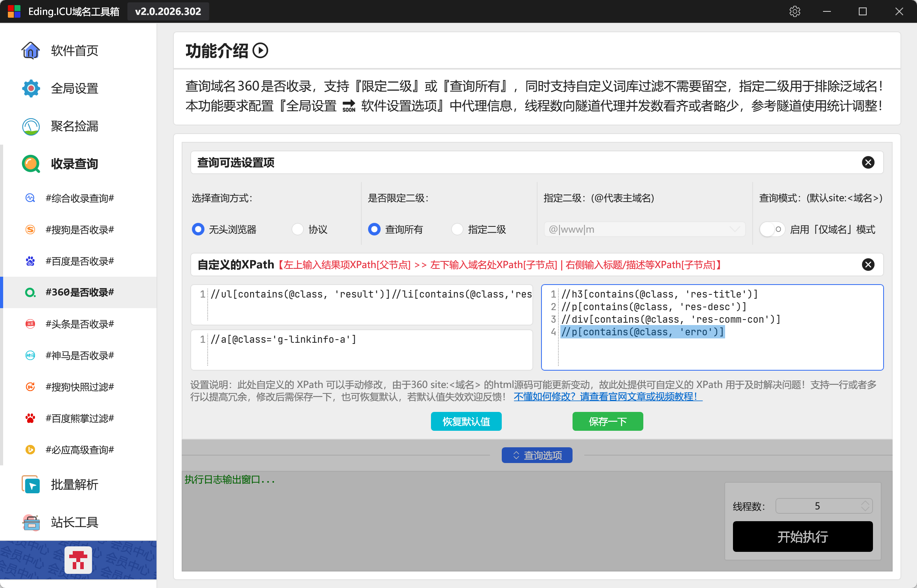Choose the 指定二级 radio button
Image resolution: width=917 pixels, height=588 pixels.
point(457,229)
